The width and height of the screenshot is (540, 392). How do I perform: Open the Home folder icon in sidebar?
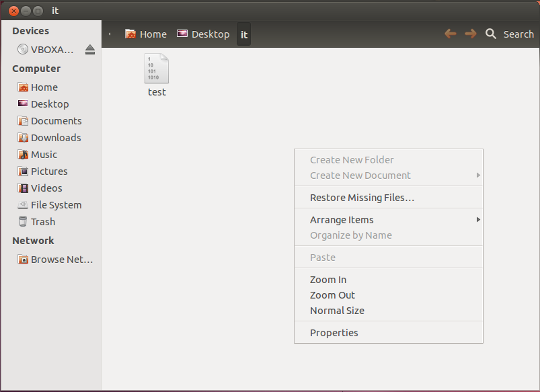point(23,87)
